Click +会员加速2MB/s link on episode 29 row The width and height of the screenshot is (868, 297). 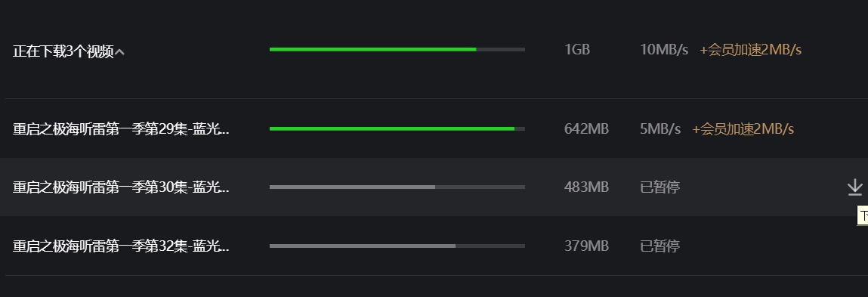coord(743,129)
